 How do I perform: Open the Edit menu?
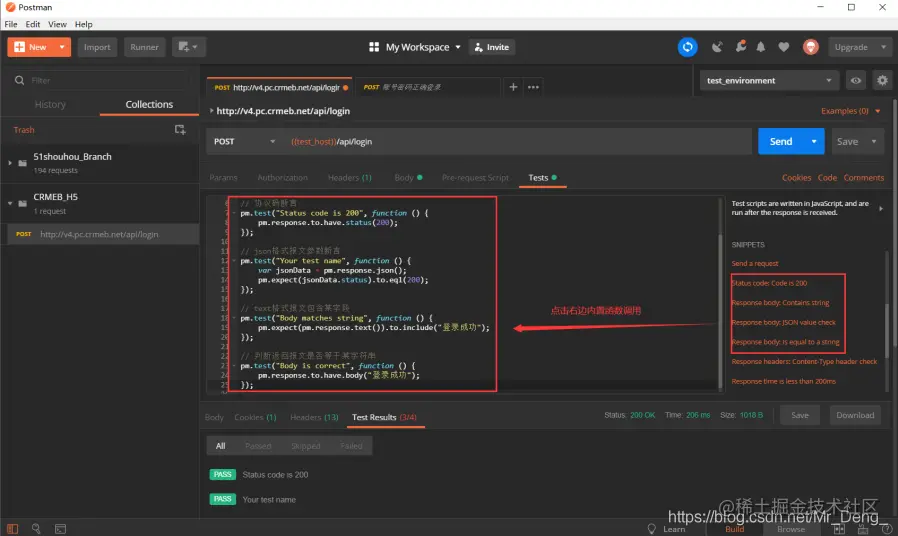tap(33, 24)
